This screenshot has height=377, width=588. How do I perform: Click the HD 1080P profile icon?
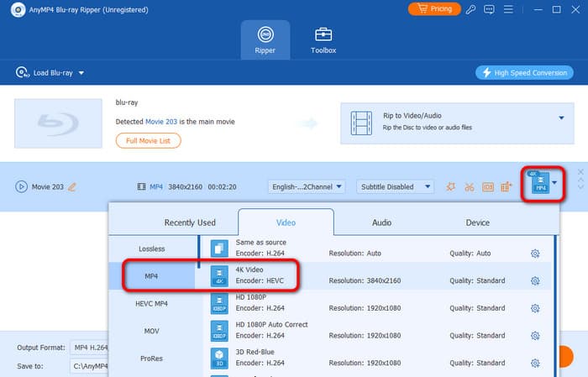(219, 304)
